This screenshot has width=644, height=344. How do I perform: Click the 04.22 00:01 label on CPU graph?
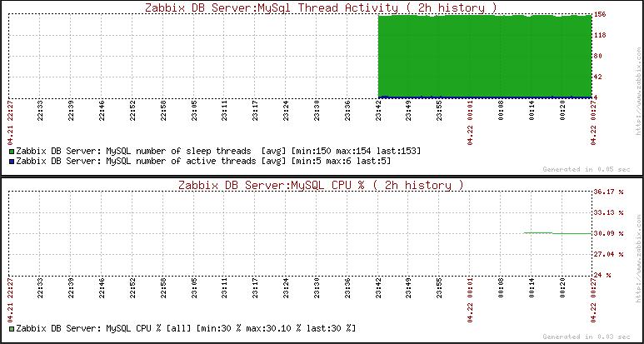pos(470,300)
